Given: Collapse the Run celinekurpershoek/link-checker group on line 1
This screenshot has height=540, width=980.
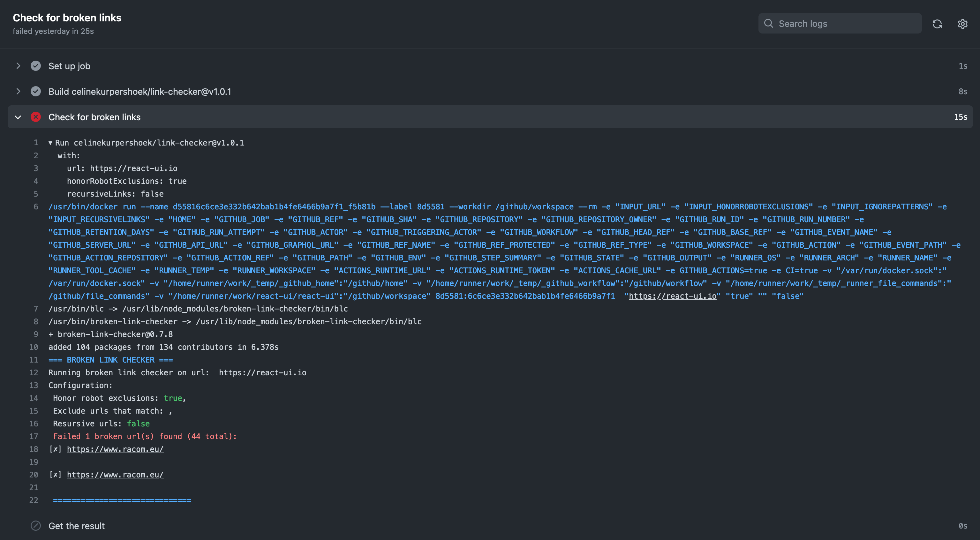Looking at the screenshot, I should click(x=50, y=143).
